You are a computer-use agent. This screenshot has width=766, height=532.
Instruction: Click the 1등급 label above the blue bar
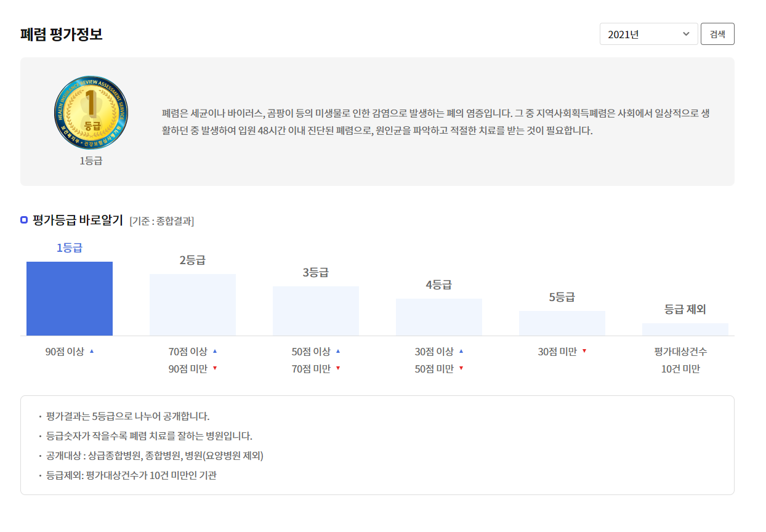(x=70, y=248)
